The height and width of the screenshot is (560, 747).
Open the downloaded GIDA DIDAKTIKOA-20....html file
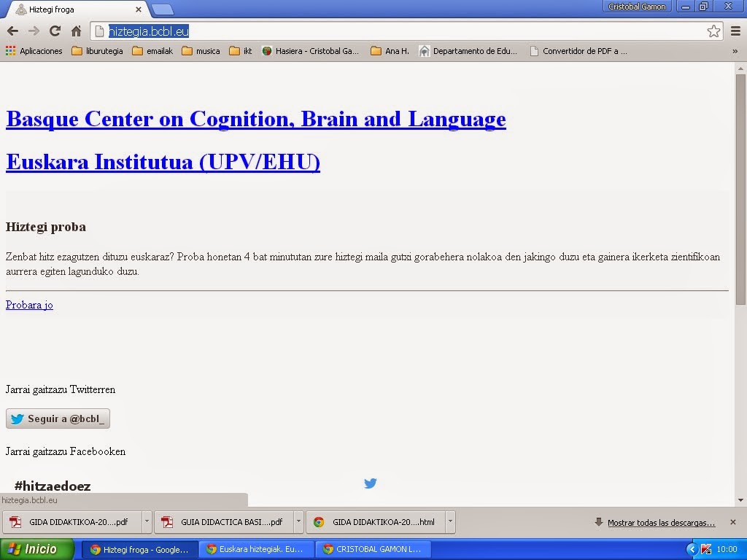376,522
